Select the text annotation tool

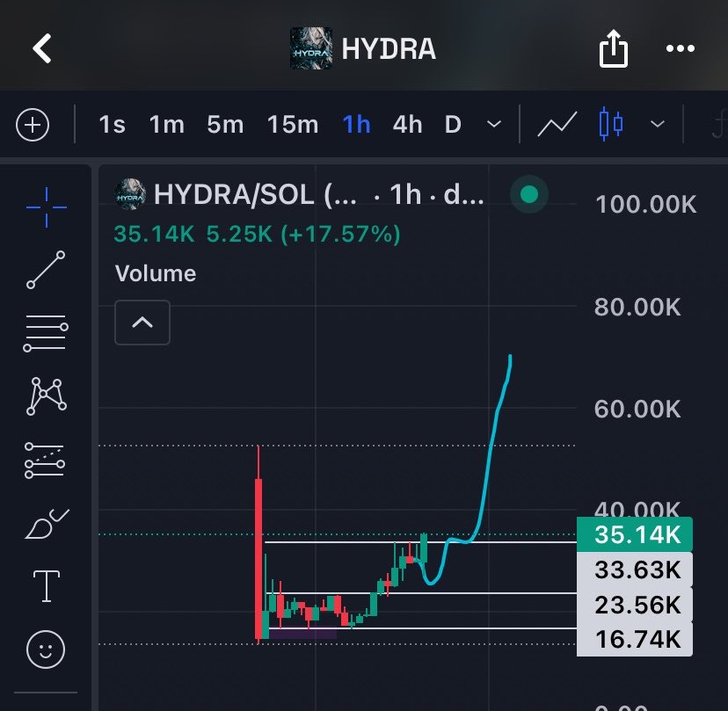pos(47,586)
